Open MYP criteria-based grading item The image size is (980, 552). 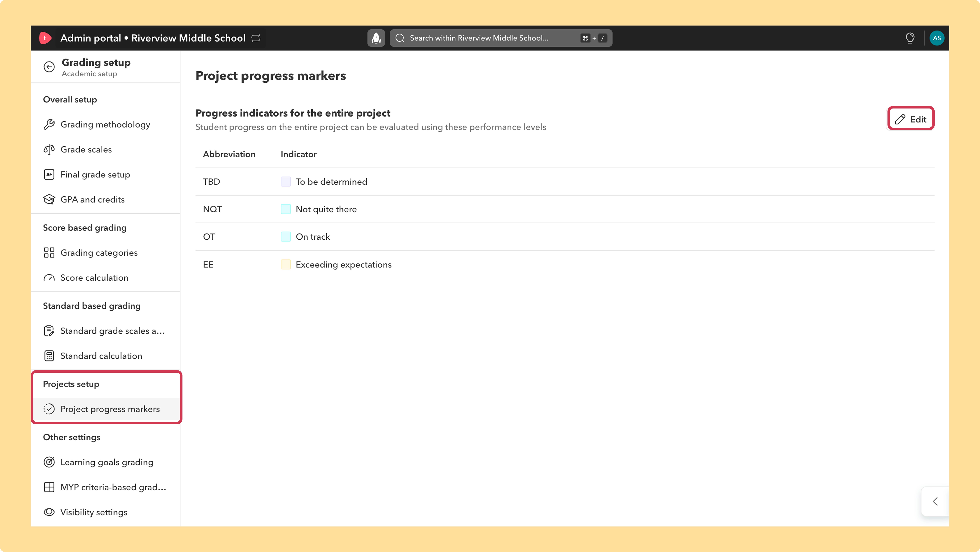tap(105, 487)
